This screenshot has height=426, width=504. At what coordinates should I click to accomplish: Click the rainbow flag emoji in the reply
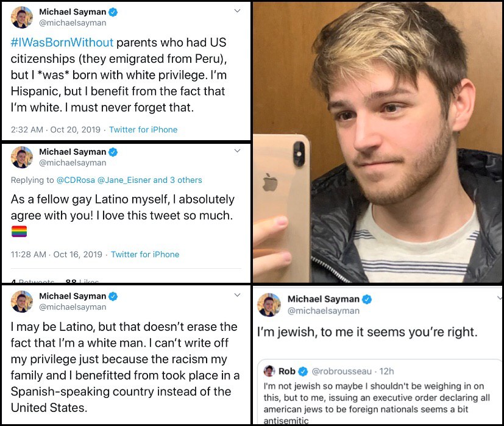coord(20,231)
